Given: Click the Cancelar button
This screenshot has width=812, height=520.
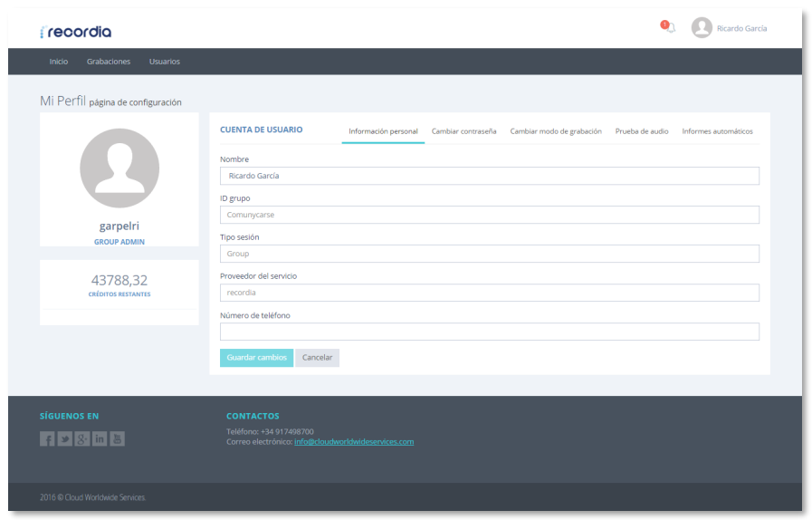Looking at the screenshot, I should [x=318, y=358].
